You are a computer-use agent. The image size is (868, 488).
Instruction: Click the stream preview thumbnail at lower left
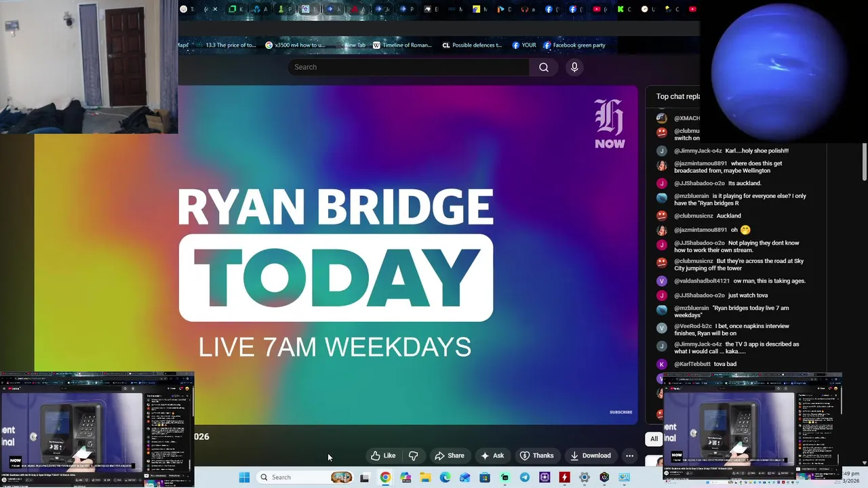97,429
